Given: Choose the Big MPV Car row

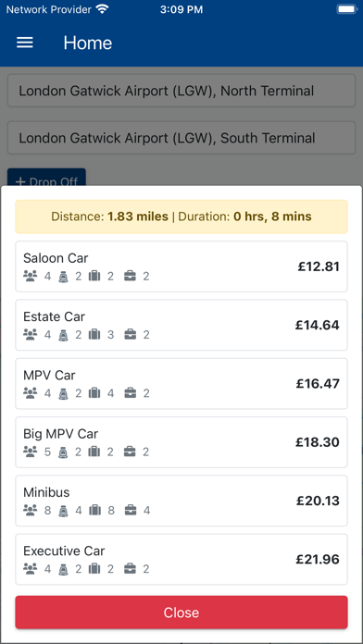Looking at the screenshot, I should click(181, 442).
